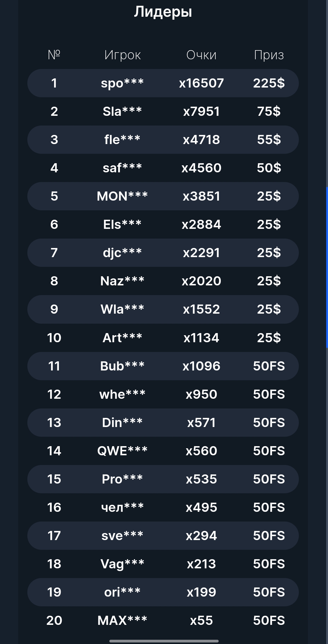Image resolution: width=328 pixels, height=644 pixels.
Task: Select the Bub*** row with 50FS prize
Action: [x=163, y=366]
